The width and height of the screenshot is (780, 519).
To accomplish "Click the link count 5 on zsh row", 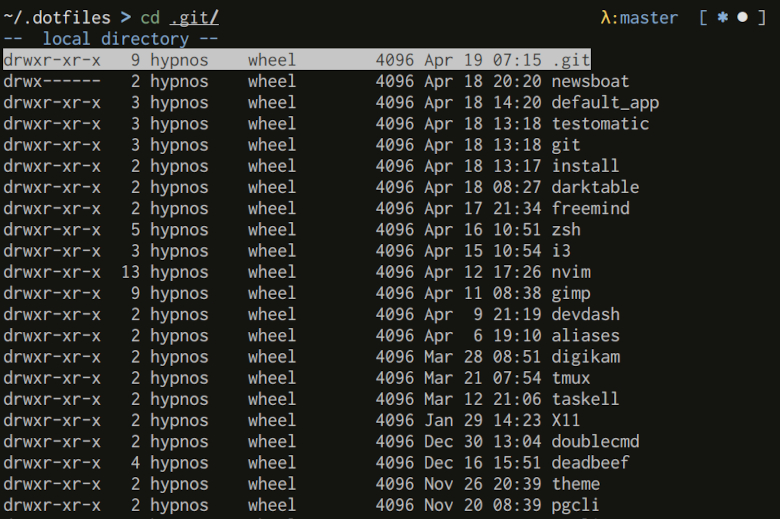I will pos(135,229).
